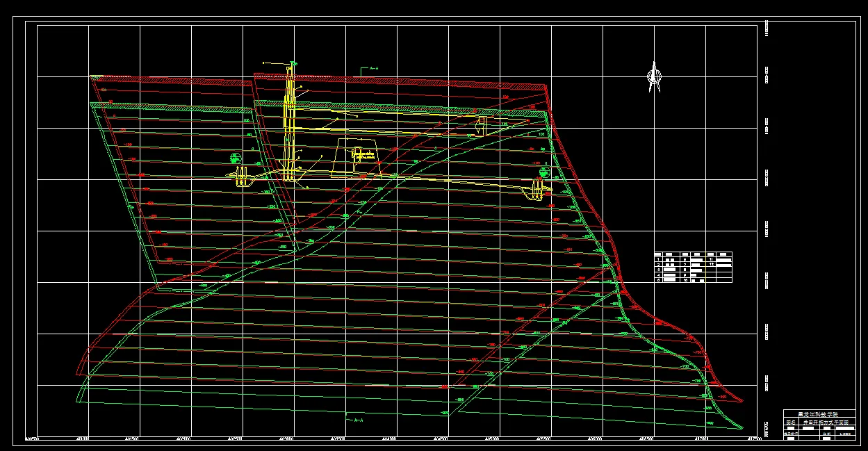Select the yellow shaft symbol on the right roadway end

(537, 190)
